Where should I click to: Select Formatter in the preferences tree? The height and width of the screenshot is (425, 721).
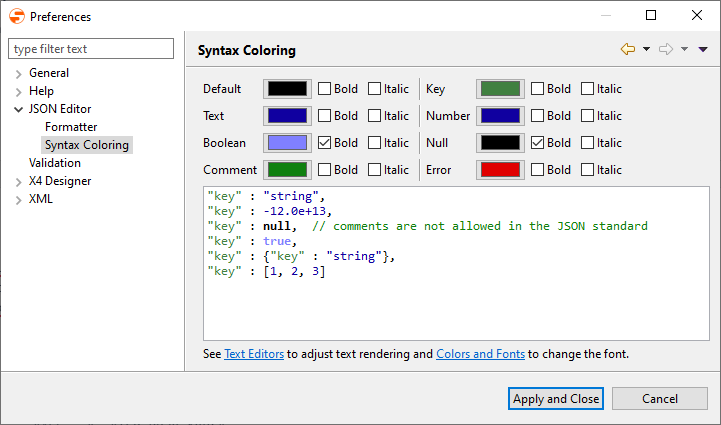(71, 127)
